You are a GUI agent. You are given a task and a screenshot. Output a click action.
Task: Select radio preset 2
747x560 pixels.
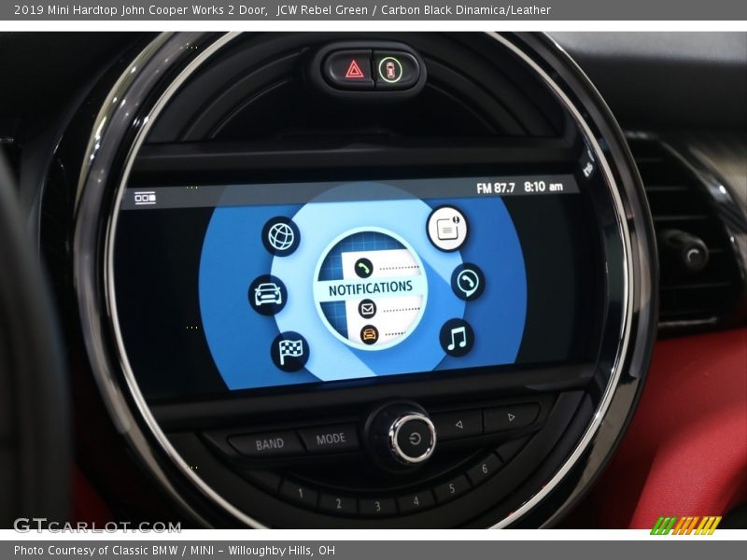pyautogui.click(x=339, y=503)
